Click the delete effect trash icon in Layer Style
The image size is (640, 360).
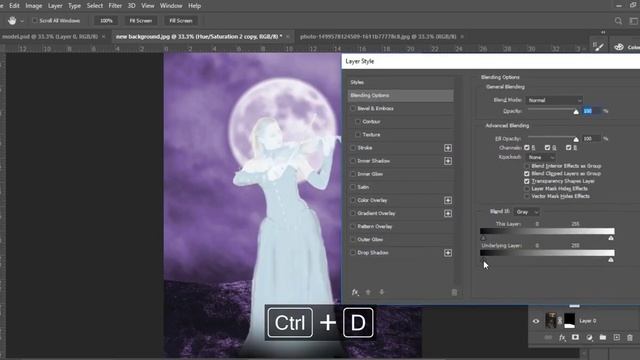pyautogui.click(x=454, y=292)
